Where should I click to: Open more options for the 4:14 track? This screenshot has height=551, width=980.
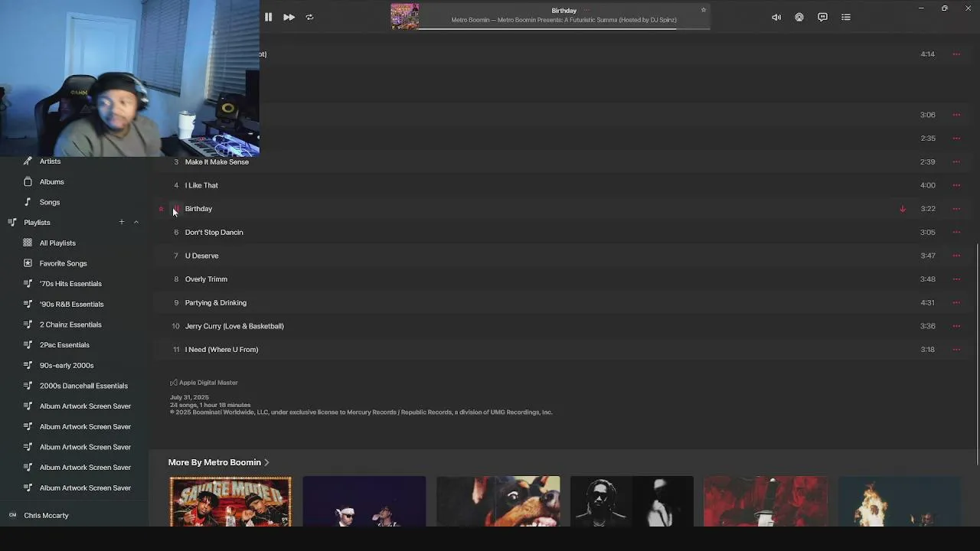point(956,54)
